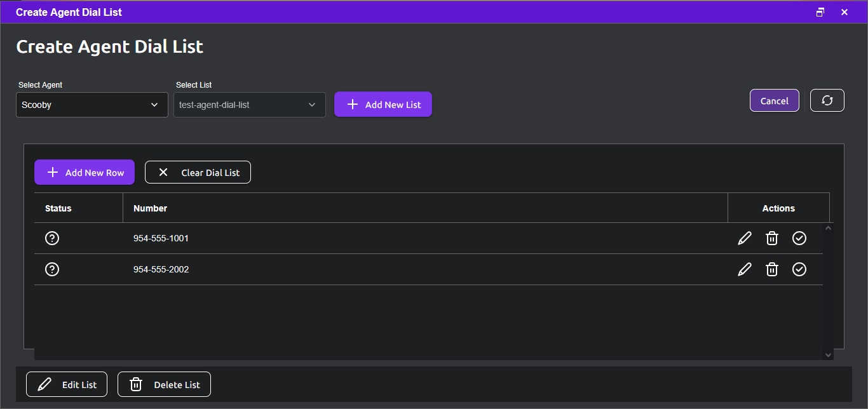Click the table scrollbar down arrow
This screenshot has height=409, width=868.
click(828, 355)
